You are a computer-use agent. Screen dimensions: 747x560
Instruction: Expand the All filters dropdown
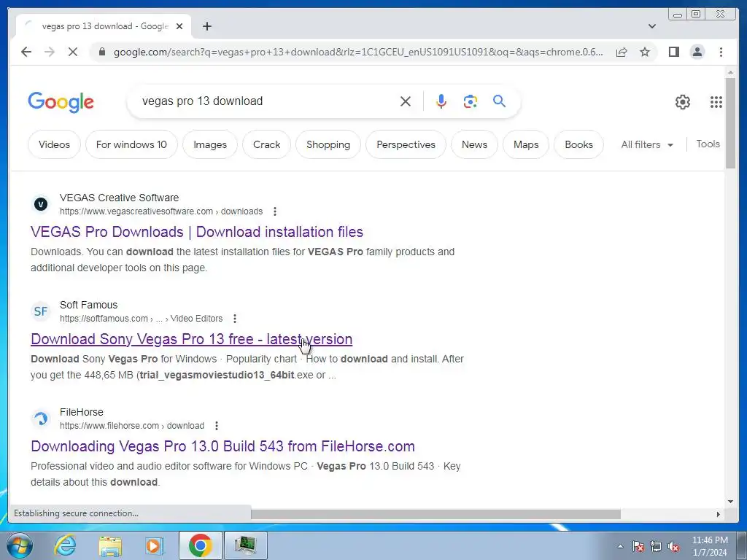pos(647,144)
